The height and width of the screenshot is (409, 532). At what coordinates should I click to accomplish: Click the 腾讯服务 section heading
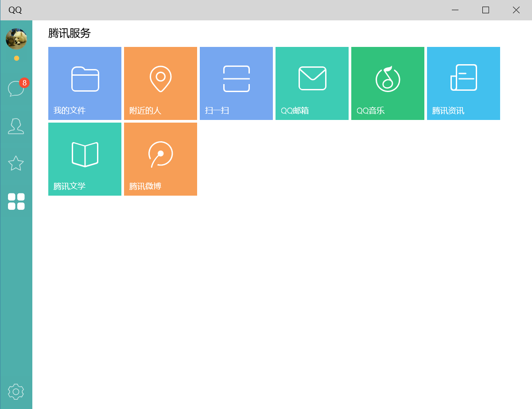(69, 34)
